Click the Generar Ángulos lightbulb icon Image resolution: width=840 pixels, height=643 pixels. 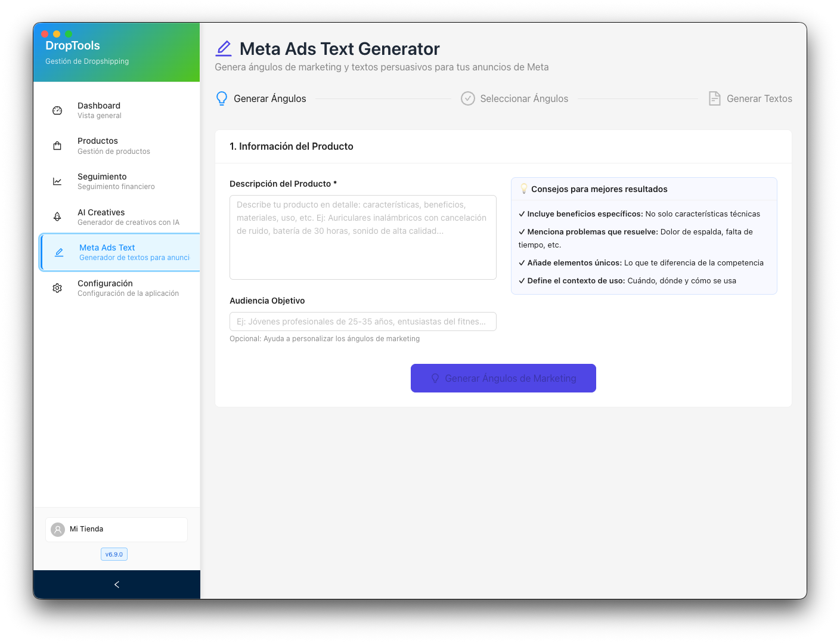coord(222,98)
